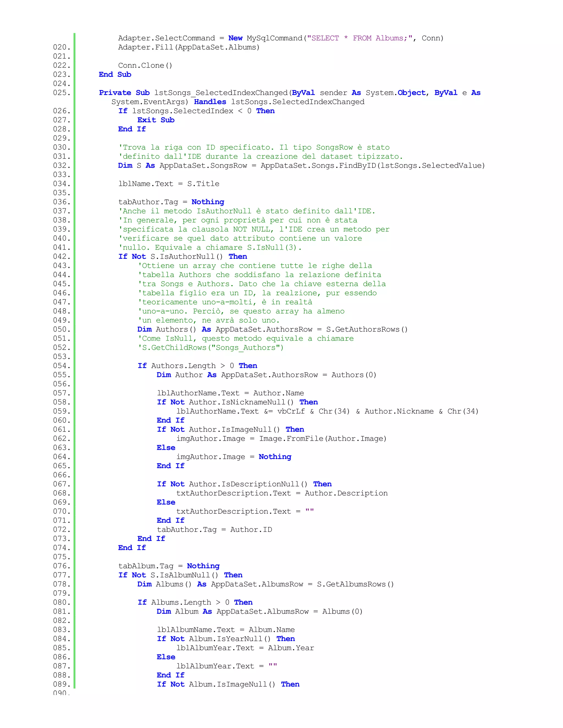Image resolution: width=563 pixels, height=728 pixels.
Task: Click the comment "'S.GetChildRows("Songs_Authors")"
Action: tap(211, 347)
